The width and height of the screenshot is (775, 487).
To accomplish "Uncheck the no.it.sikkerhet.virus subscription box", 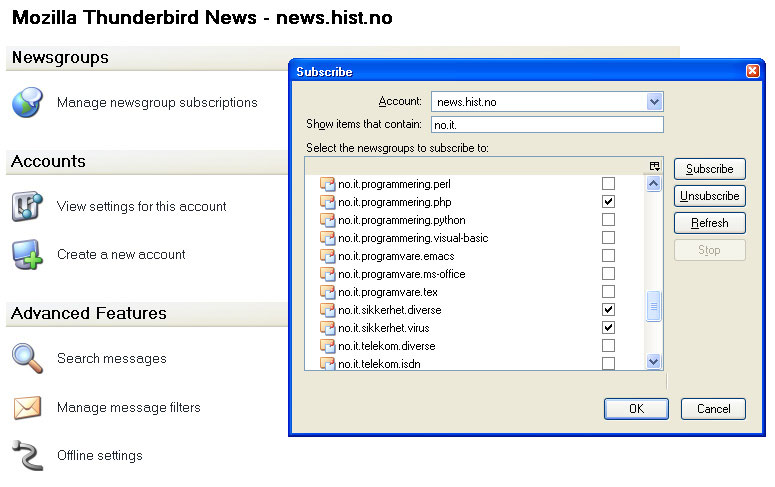I will [x=608, y=327].
